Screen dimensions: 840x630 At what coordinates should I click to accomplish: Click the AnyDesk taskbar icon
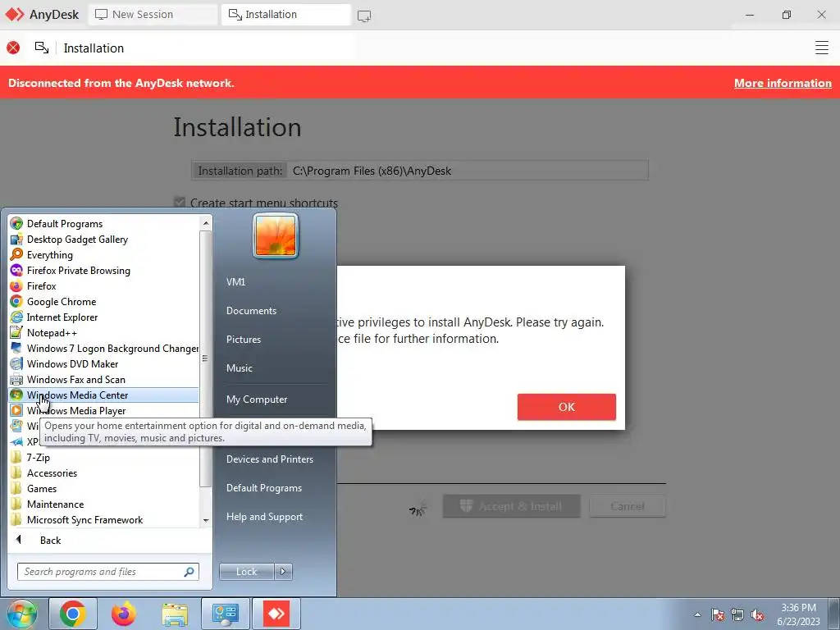tap(276, 614)
